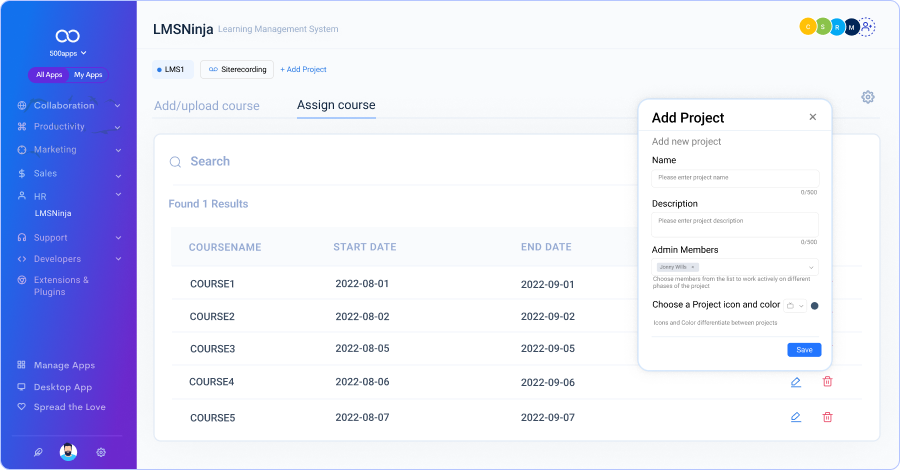This screenshot has width=900, height=470.
Task: Click the search magnifier icon
Action: pyautogui.click(x=175, y=162)
